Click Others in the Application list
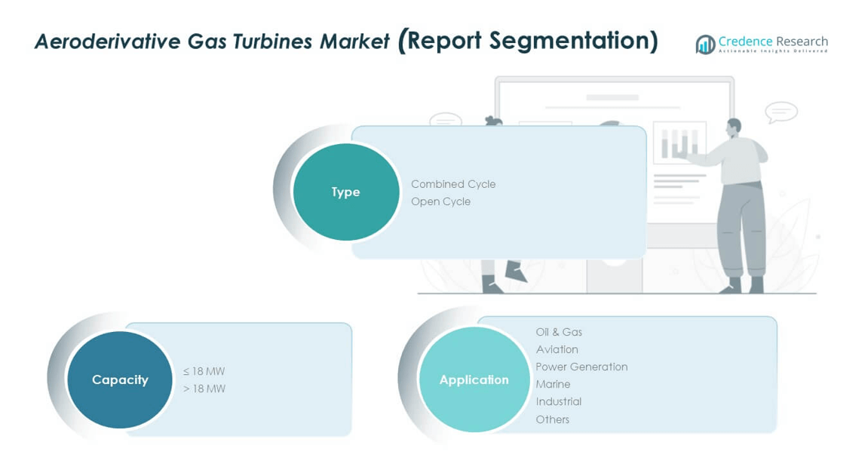This screenshot has height=473, width=868. 552,419
